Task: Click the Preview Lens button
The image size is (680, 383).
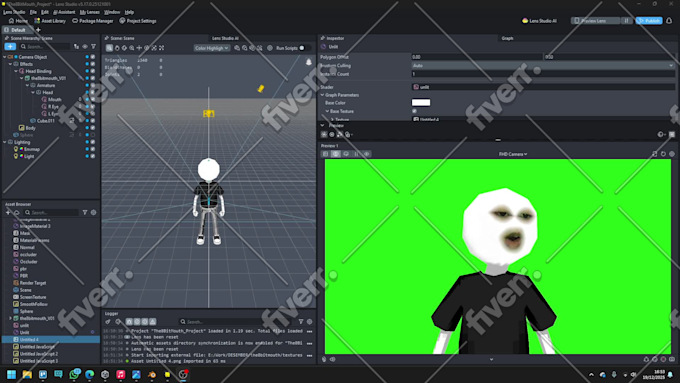Action: 594,20
